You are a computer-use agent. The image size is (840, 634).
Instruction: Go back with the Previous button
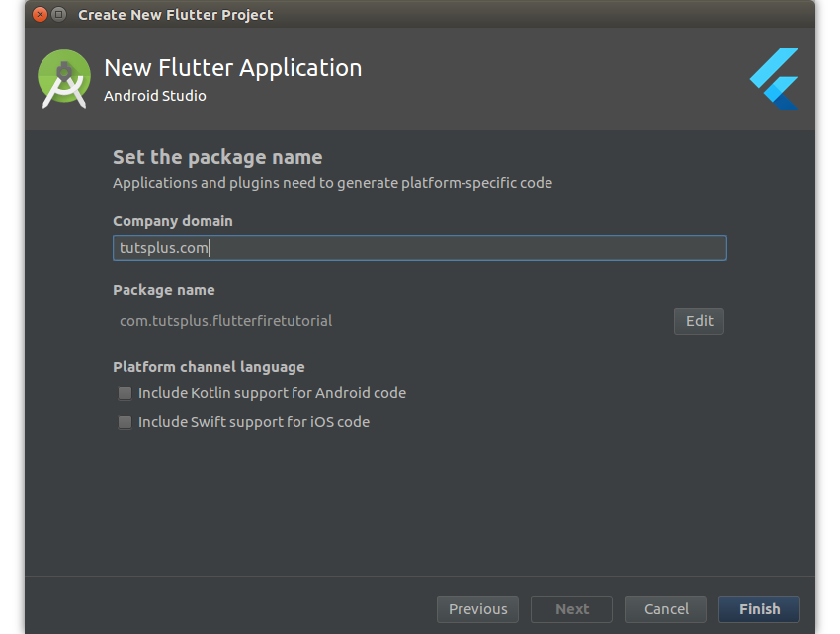click(x=477, y=609)
